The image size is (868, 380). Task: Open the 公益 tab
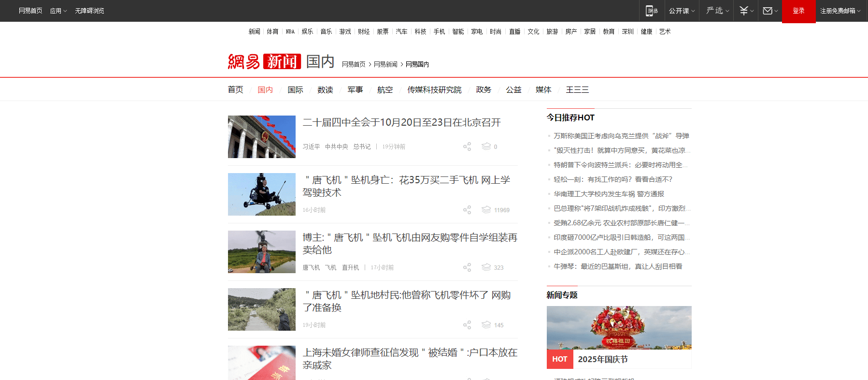[x=513, y=89]
